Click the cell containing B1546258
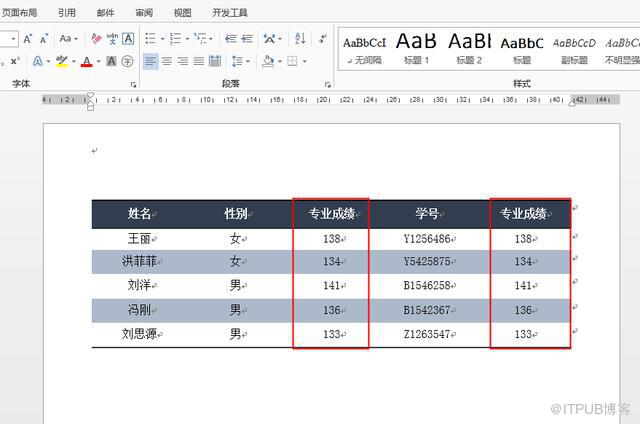 click(x=429, y=285)
